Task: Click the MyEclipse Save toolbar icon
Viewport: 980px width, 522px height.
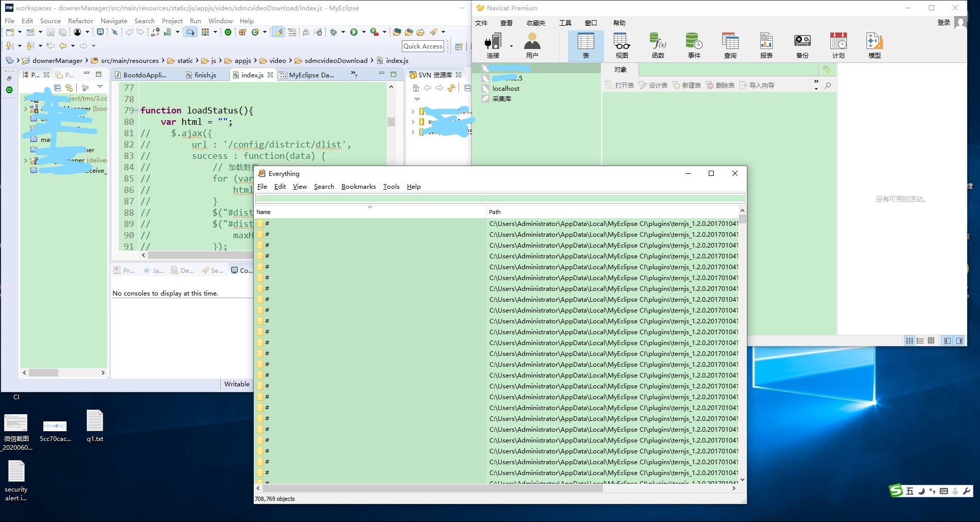Action: 51,32
